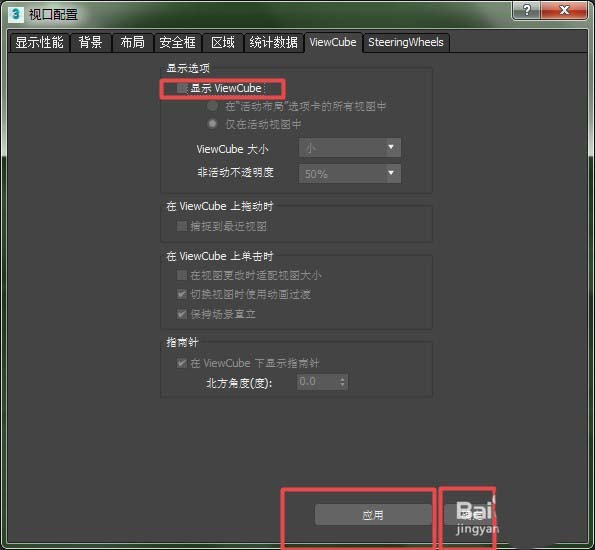Go to the 布局 tab

(x=132, y=43)
